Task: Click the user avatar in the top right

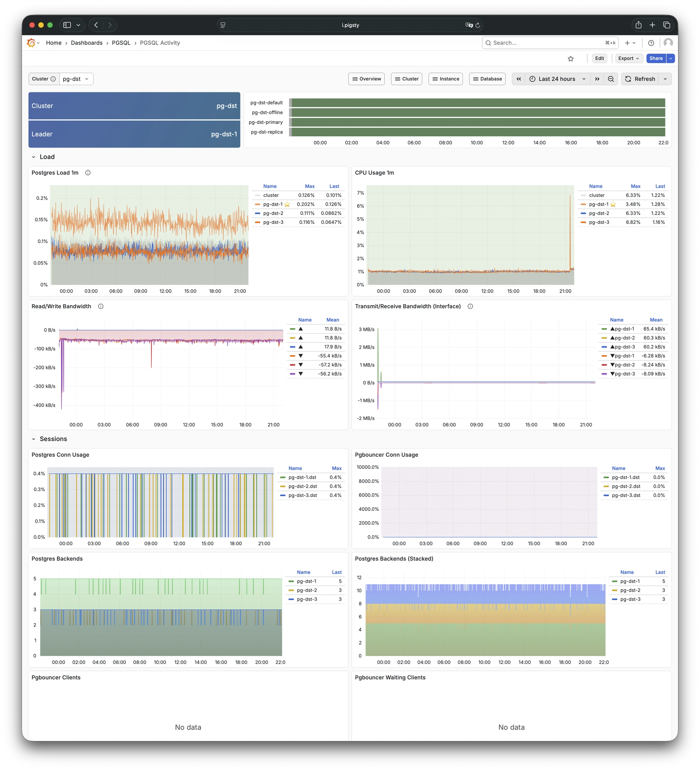Action: [668, 42]
